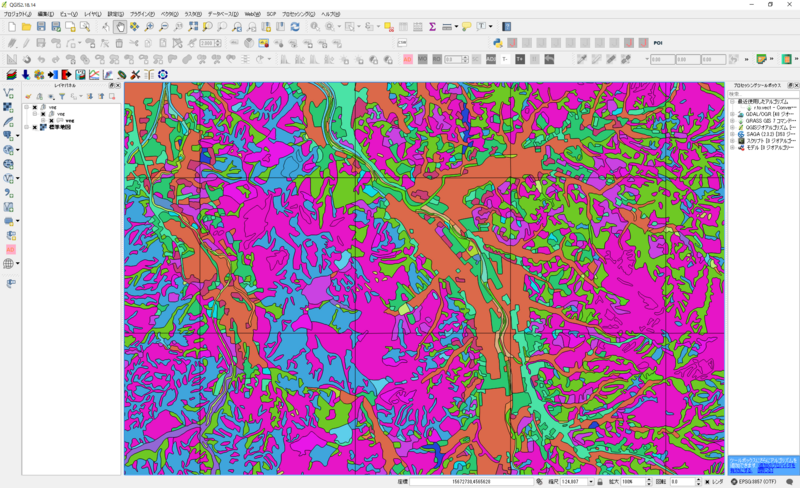Click the Add Raster Layer checkerboard icon

coord(8,107)
